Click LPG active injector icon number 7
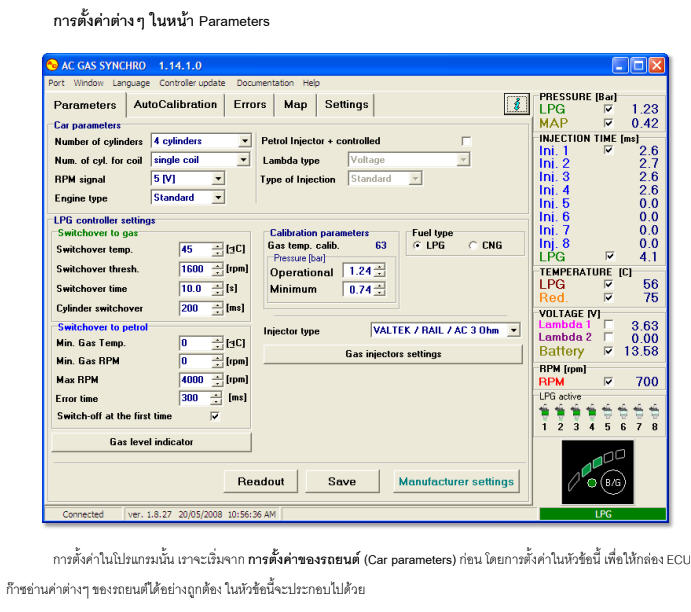The height and width of the screenshot is (612, 691). click(x=639, y=412)
